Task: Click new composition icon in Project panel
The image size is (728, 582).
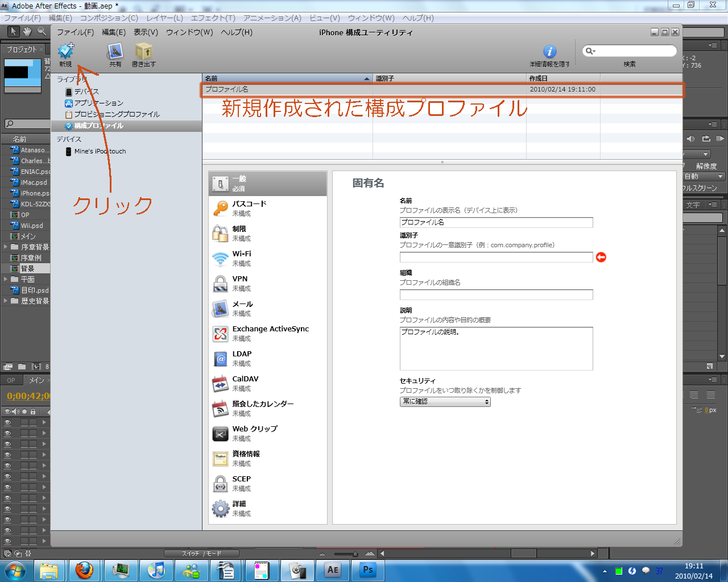Action: (x=36, y=367)
